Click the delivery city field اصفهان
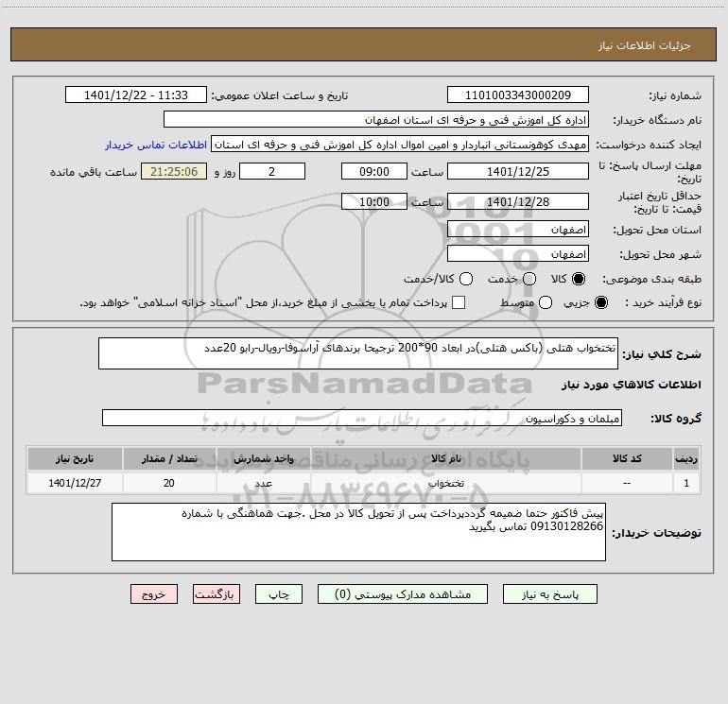 518,254
